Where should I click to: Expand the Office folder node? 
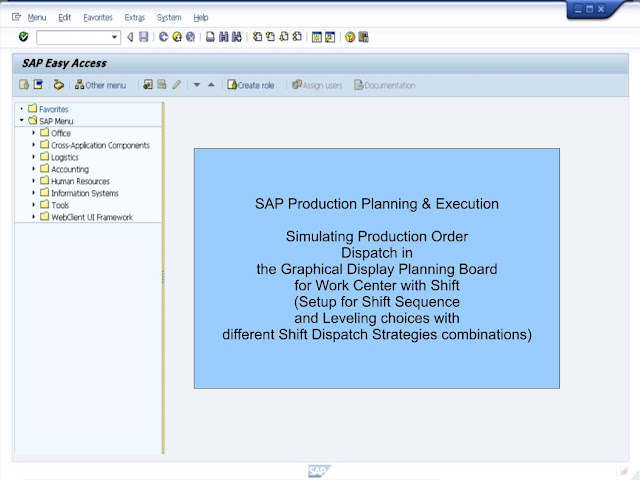33,133
